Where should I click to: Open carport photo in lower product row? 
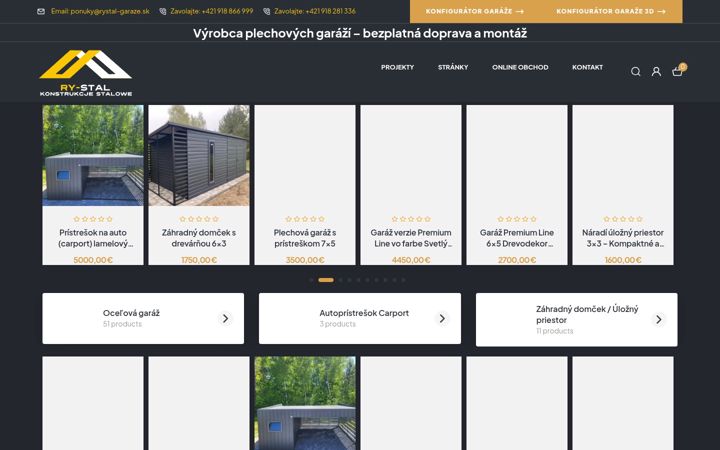point(305,403)
